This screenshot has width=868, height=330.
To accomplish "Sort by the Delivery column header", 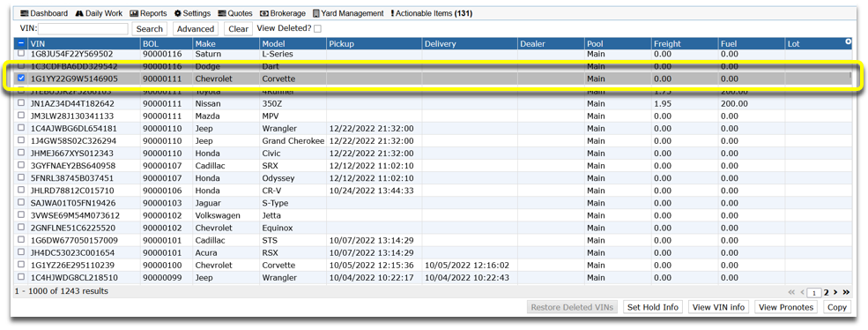I will click(470, 44).
